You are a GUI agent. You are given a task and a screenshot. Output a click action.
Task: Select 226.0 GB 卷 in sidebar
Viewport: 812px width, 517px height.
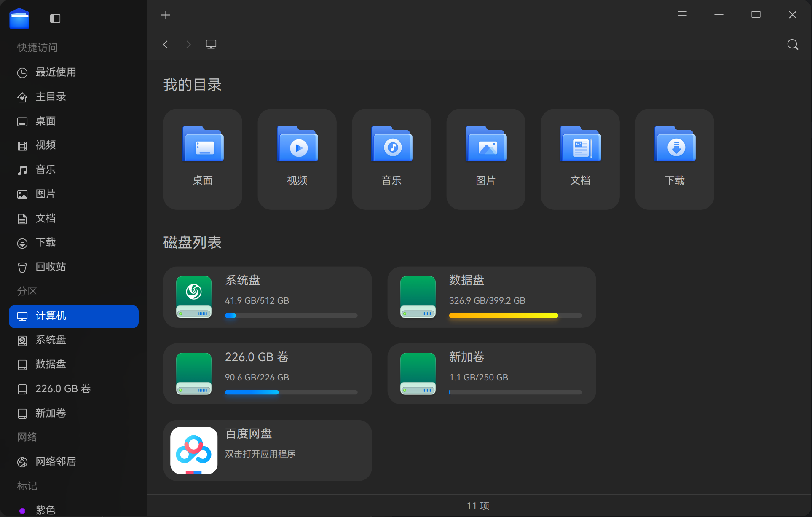point(74,389)
